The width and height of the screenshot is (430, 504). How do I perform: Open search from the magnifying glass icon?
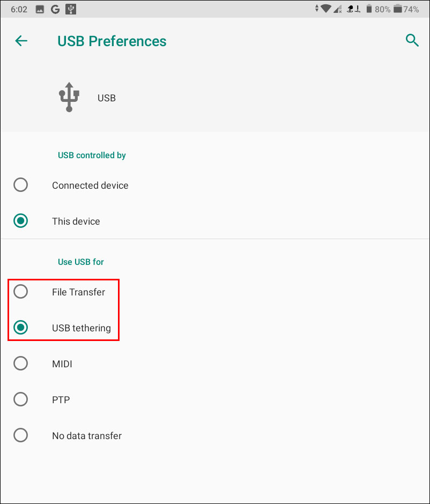pyautogui.click(x=412, y=40)
